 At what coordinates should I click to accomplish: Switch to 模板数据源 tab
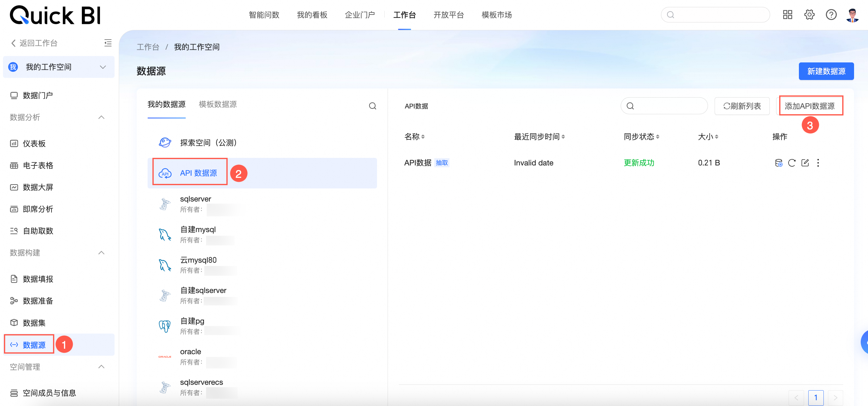pos(218,105)
